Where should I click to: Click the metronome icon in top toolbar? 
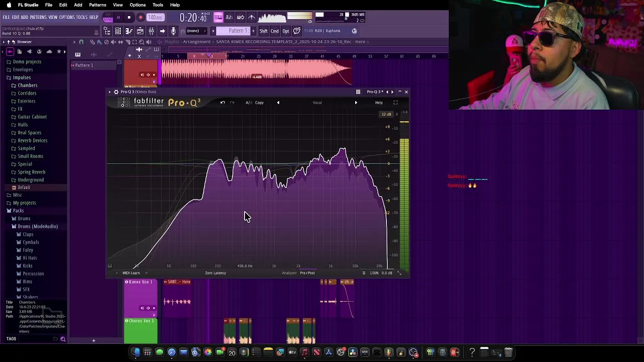(252, 18)
